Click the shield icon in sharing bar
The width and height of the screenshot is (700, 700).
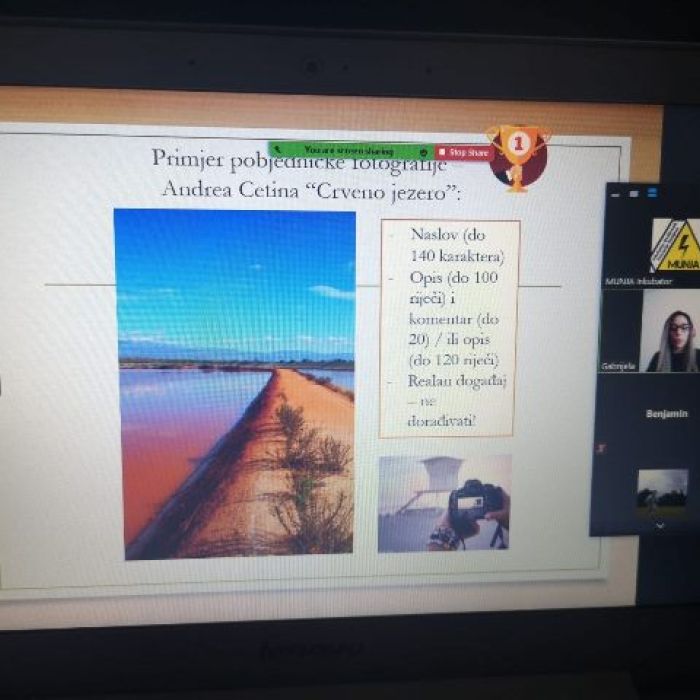[424, 152]
